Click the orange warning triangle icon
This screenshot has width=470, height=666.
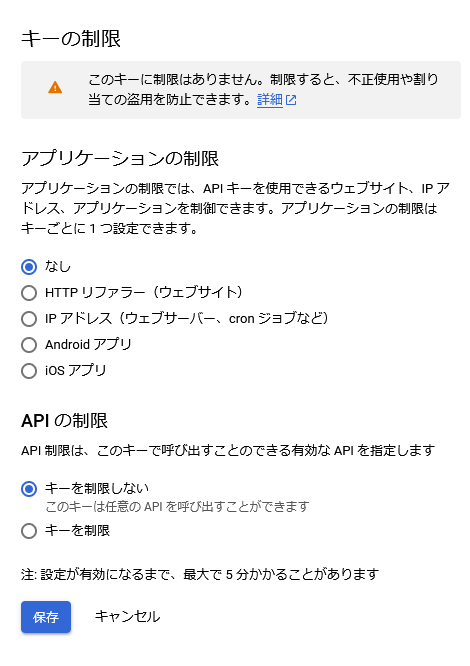[x=55, y=87]
